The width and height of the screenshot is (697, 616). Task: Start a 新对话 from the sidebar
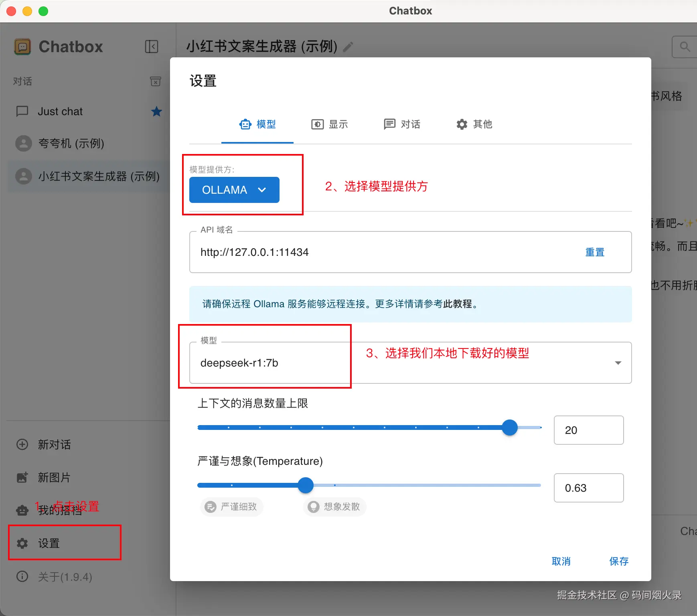point(89,444)
